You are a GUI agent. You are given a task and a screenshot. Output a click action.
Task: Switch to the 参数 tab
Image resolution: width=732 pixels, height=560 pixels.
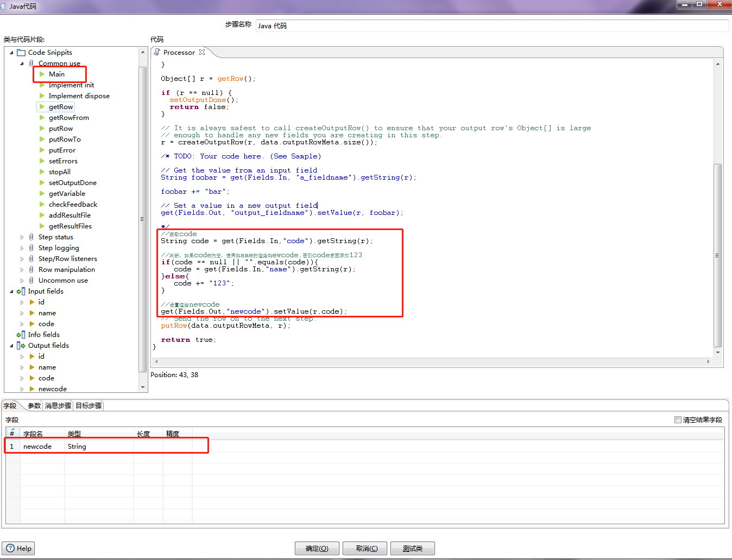34,405
